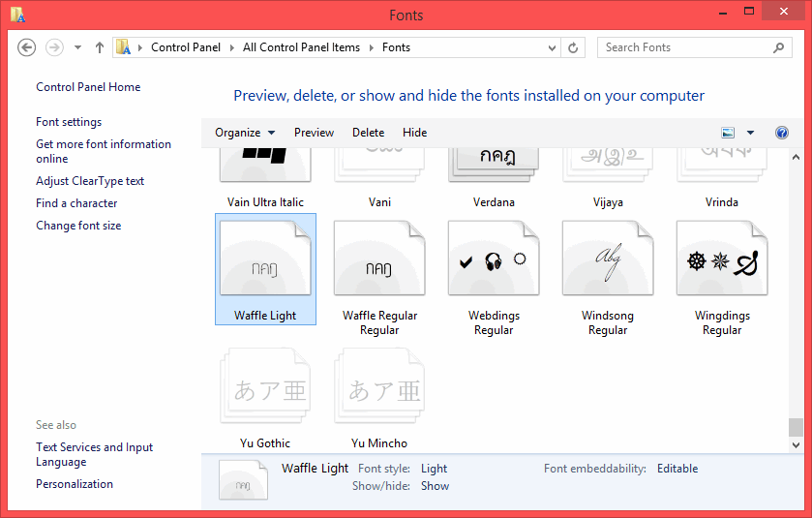Refresh the Fonts view
This screenshot has width=812, height=518.
coord(573,47)
